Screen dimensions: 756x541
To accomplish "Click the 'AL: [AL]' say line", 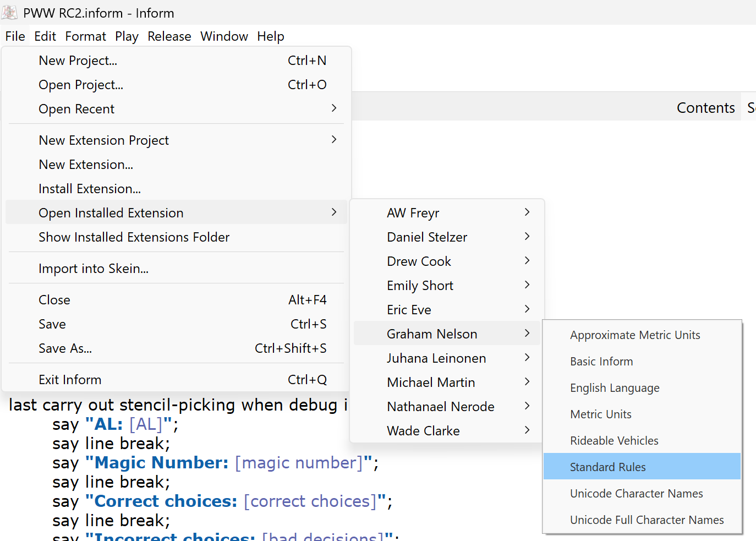I will (x=116, y=424).
